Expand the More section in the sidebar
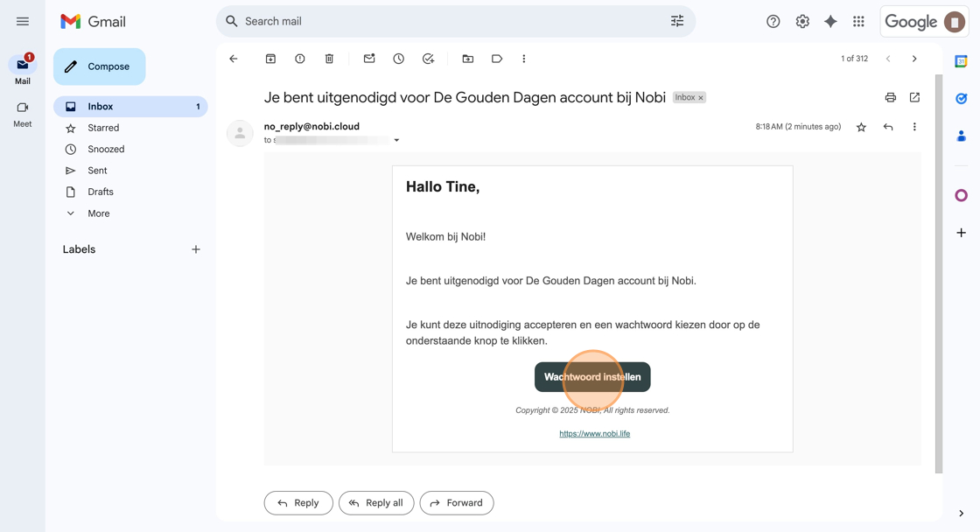 coord(98,213)
